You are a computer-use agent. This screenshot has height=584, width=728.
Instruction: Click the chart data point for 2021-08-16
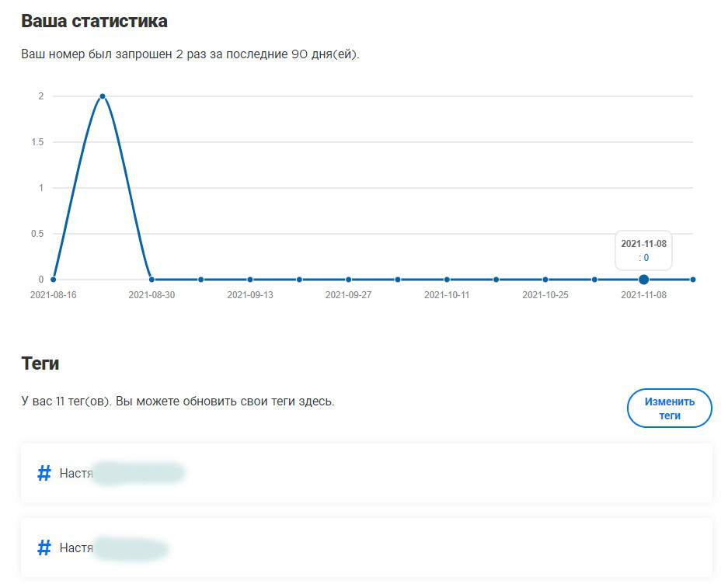(53, 280)
